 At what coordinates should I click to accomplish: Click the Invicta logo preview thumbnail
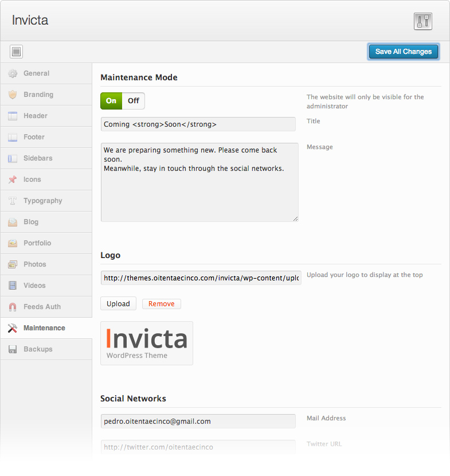(147, 343)
